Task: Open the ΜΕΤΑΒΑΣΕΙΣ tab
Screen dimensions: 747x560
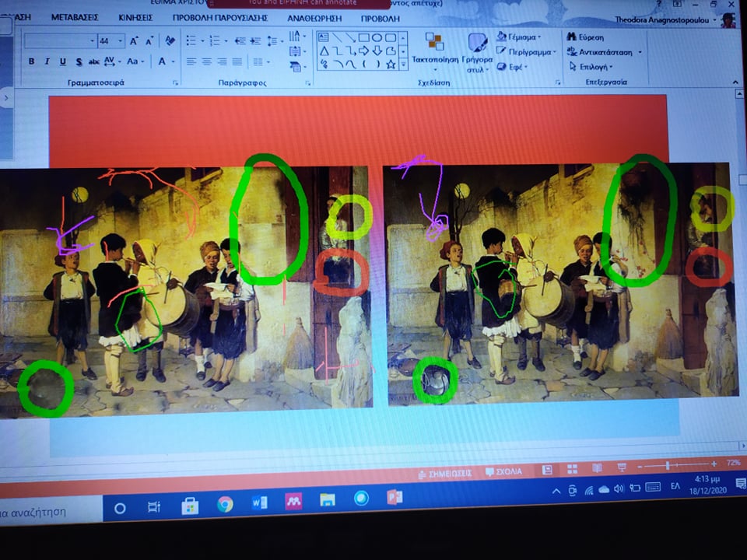Action: pos(75,18)
